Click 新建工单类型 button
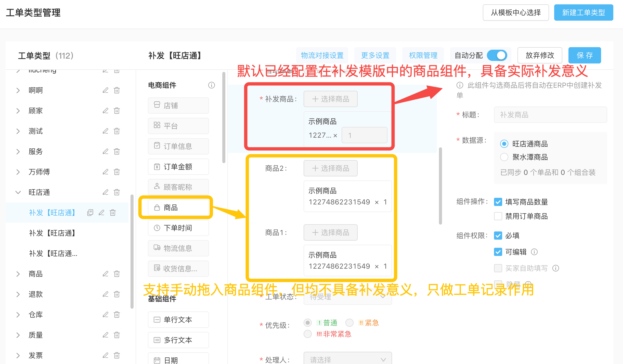This screenshot has height=364, width=623. 583,12
